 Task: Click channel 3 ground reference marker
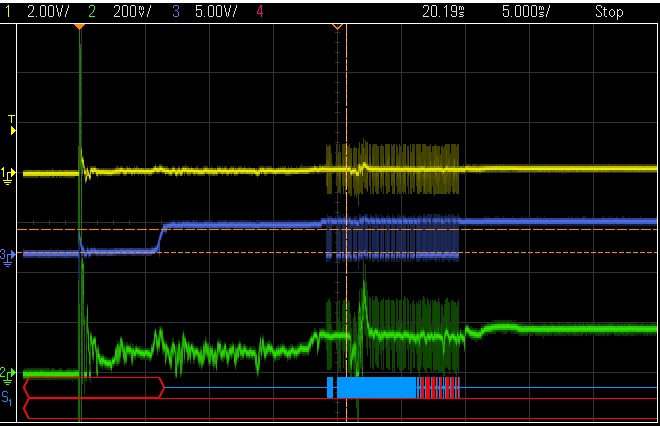(x=8, y=258)
